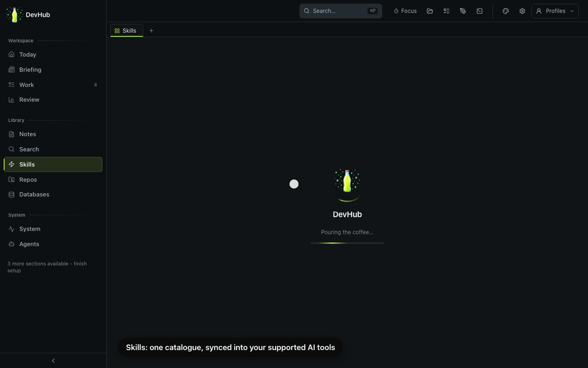588x368 pixels.
Task: Click the DevHub bottle logo in sidebar
Action: pos(14,14)
